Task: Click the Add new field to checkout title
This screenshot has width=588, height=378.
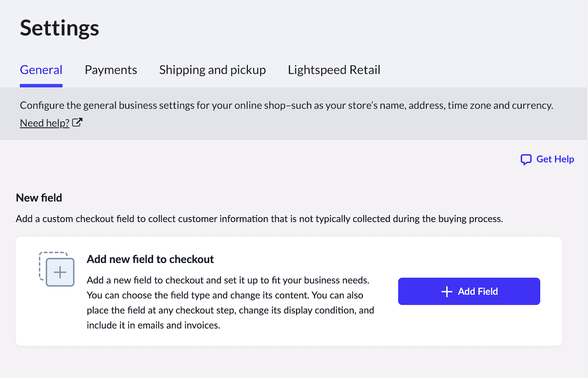Action: tap(150, 259)
